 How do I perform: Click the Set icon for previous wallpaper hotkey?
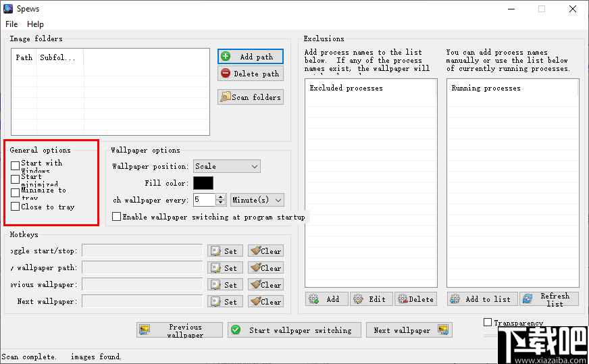(x=215, y=285)
